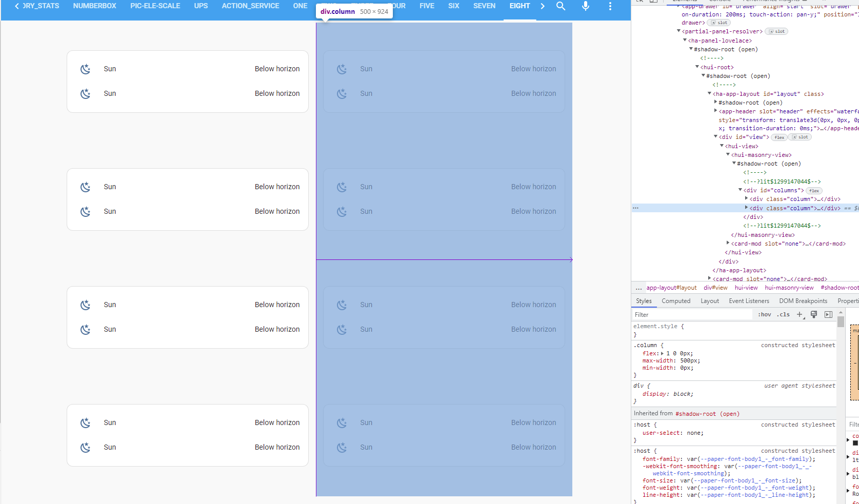Toggle the flex badge on div#columns
This screenshot has height=504, width=859.
coord(813,190)
